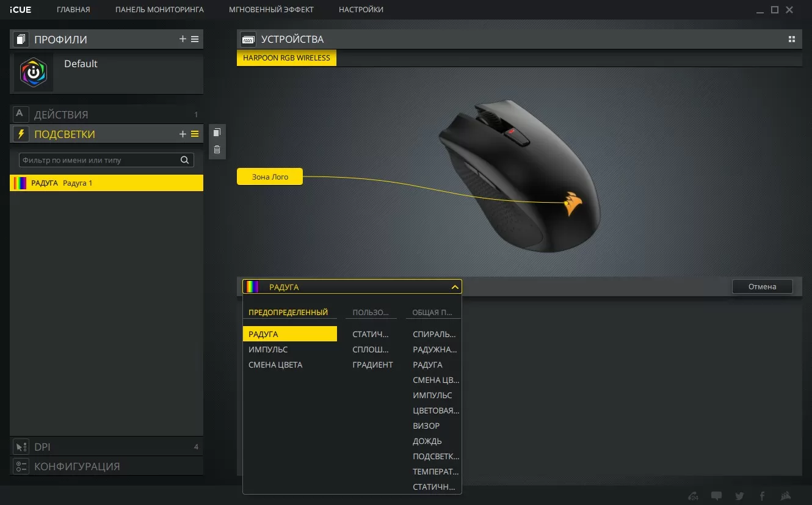Click the iCUE logo in title bar
The height and width of the screenshot is (505, 812).
[x=21, y=10]
